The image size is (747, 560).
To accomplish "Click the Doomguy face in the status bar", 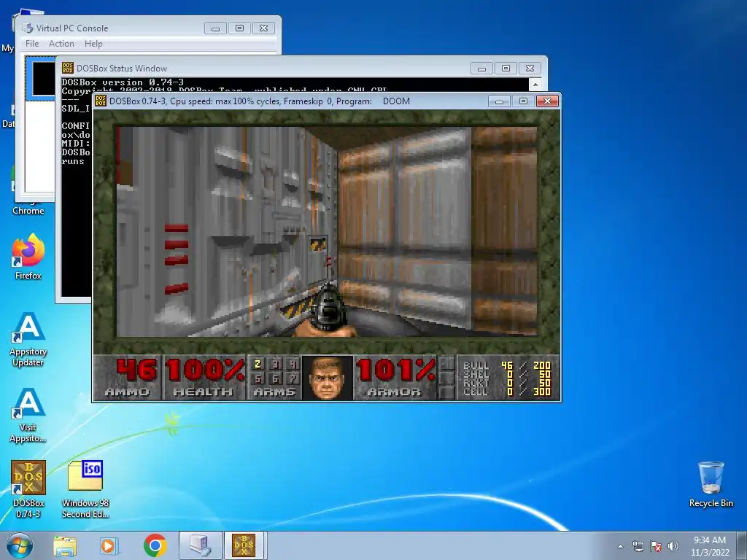I will point(328,378).
